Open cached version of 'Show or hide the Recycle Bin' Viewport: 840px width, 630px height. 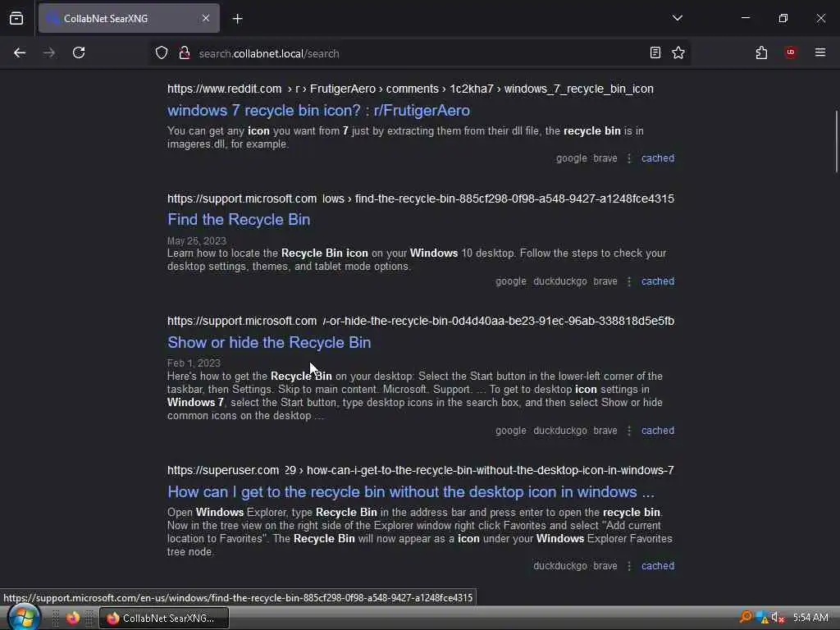click(658, 431)
